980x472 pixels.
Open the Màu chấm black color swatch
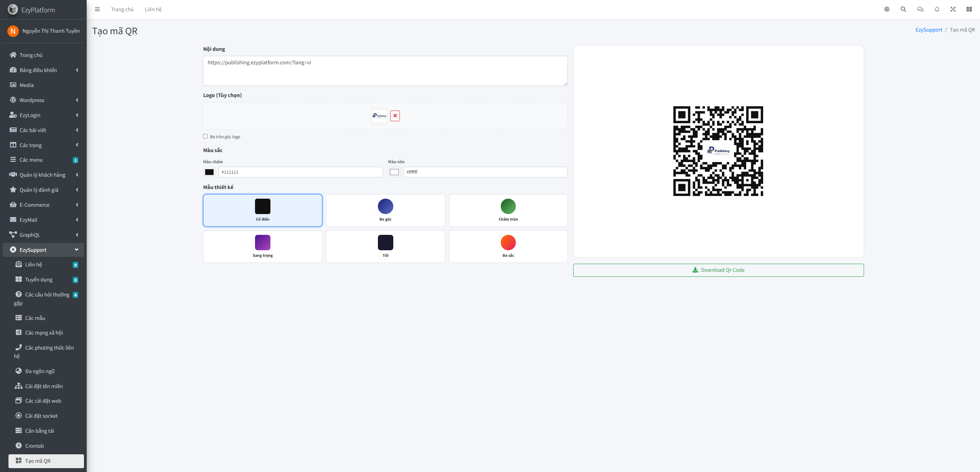[209, 172]
